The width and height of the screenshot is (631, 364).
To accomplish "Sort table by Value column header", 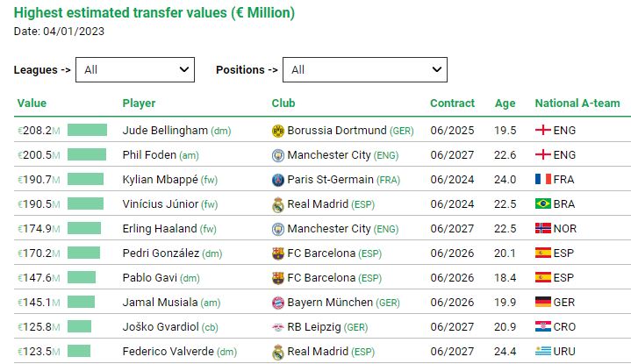I will [32, 103].
